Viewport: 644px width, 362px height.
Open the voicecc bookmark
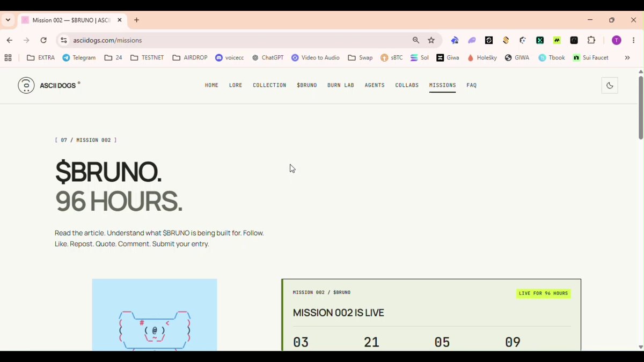pyautogui.click(x=229, y=57)
